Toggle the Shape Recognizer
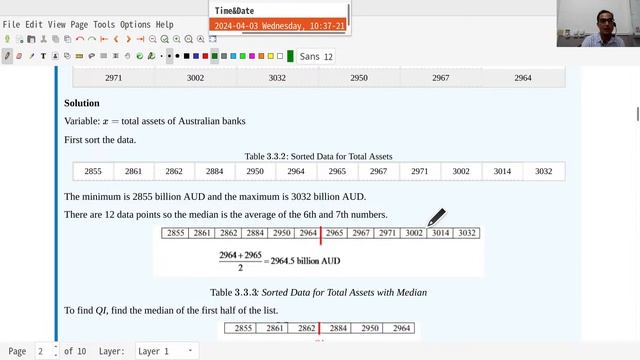 (x=67, y=56)
